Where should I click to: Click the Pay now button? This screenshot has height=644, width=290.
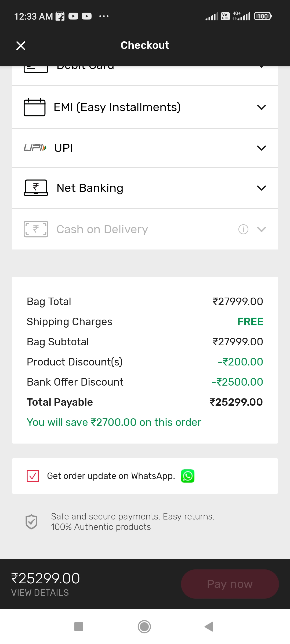[230, 584]
